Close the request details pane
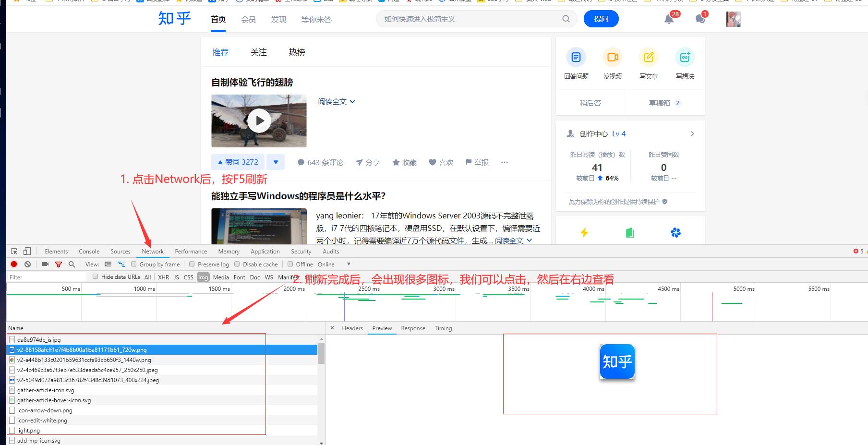The width and height of the screenshot is (868, 445). click(332, 328)
